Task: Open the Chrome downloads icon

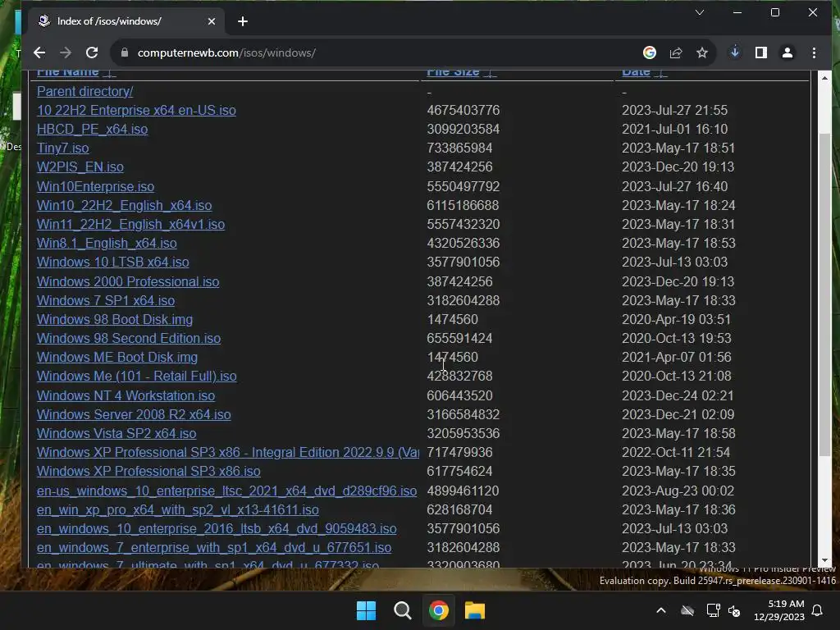Action: click(x=735, y=52)
